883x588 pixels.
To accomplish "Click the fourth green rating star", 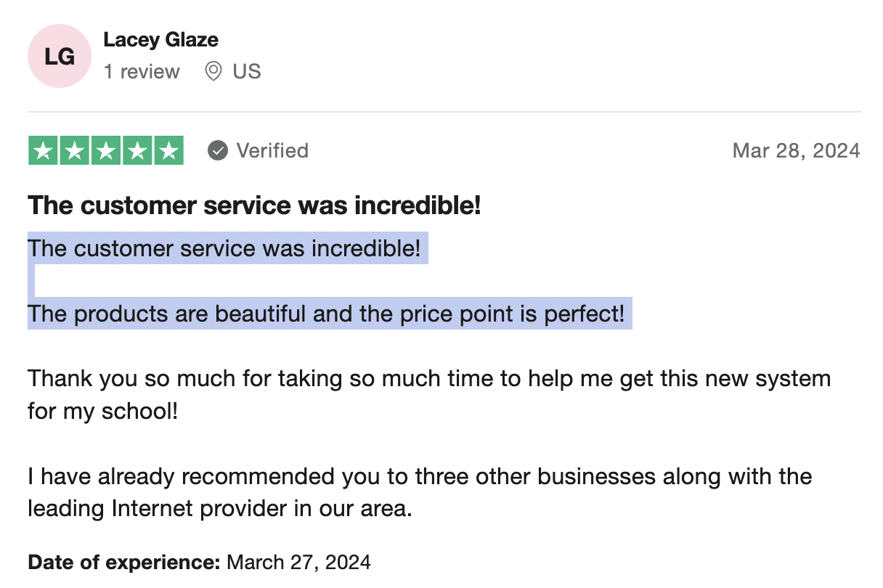I will pos(137,151).
